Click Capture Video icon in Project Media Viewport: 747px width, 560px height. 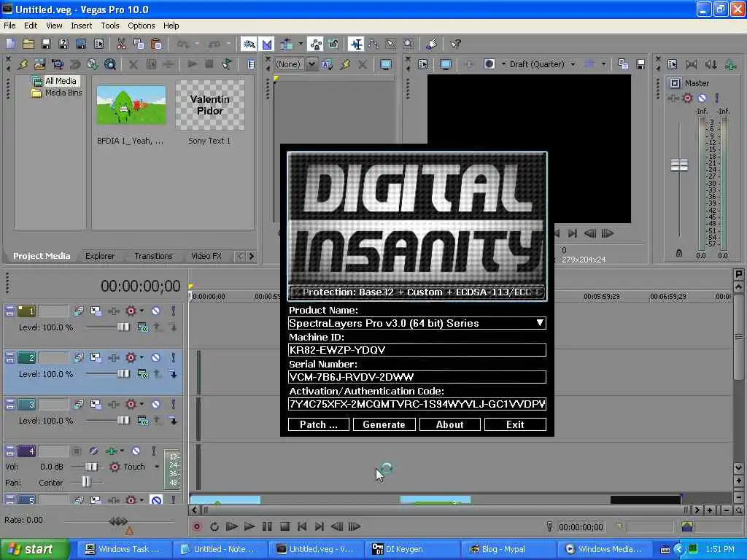58,64
